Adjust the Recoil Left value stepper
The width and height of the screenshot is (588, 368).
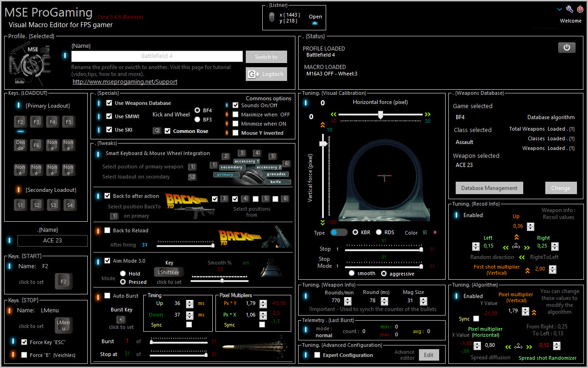476,246
